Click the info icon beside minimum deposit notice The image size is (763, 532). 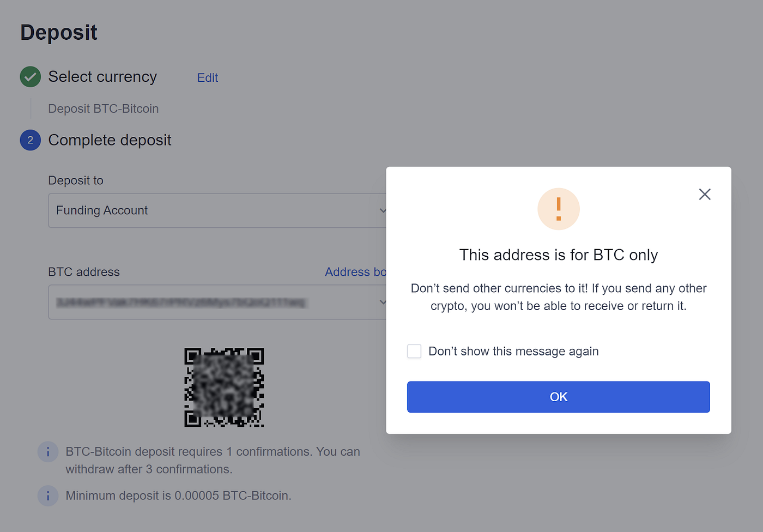tap(48, 495)
